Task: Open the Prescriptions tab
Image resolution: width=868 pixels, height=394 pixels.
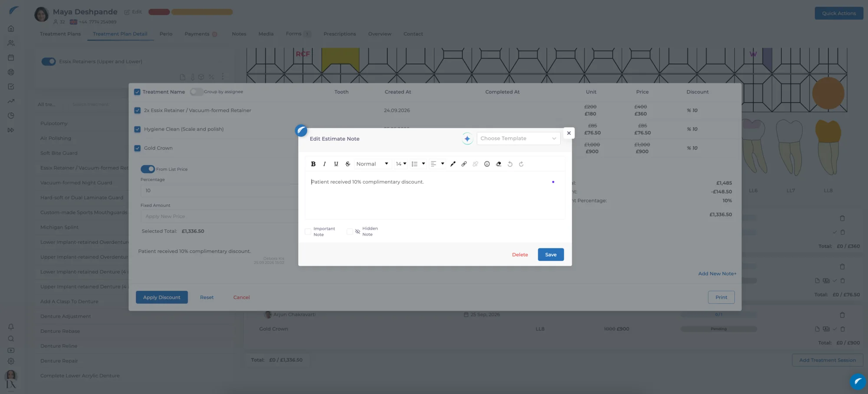Action: pos(339,34)
